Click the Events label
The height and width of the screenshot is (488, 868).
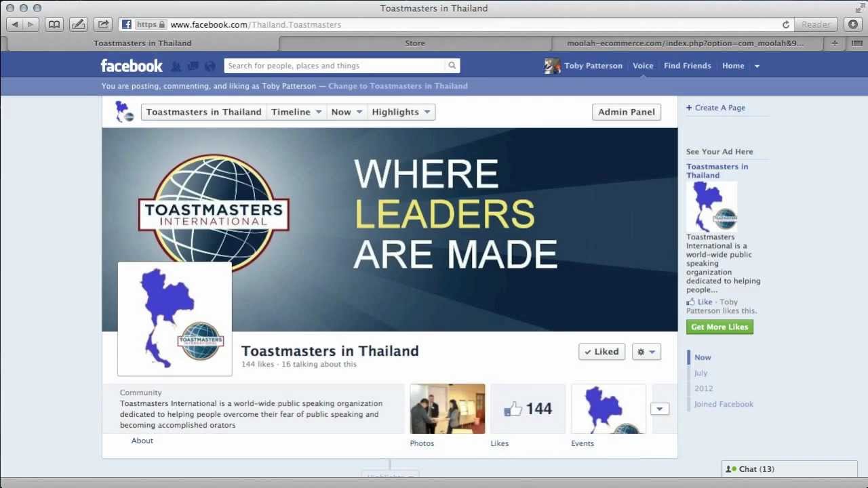point(583,443)
